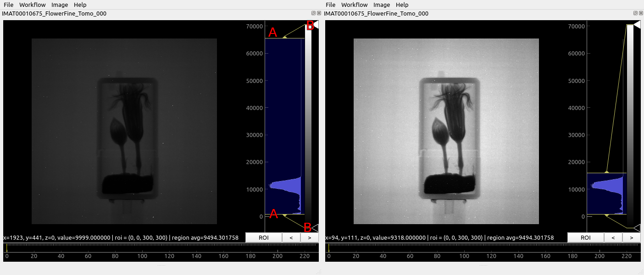This screenshot has width=644, height=275.
Task: Step back using right viewer's < button
Action: (x=613, y=237)
